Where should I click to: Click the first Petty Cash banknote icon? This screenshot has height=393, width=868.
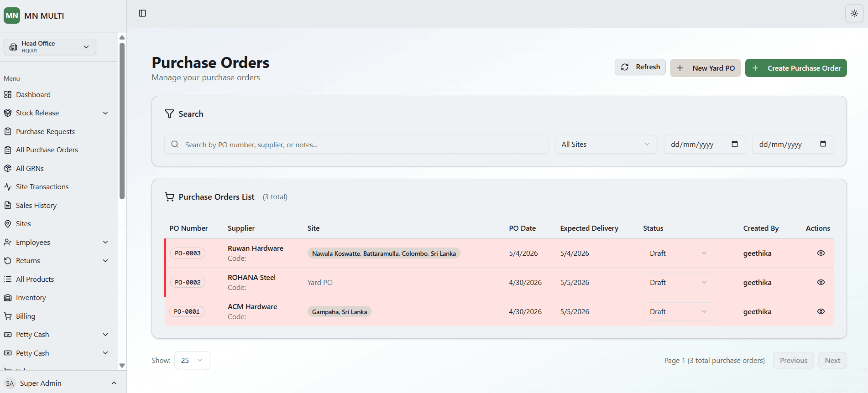(x=8, y=335)
